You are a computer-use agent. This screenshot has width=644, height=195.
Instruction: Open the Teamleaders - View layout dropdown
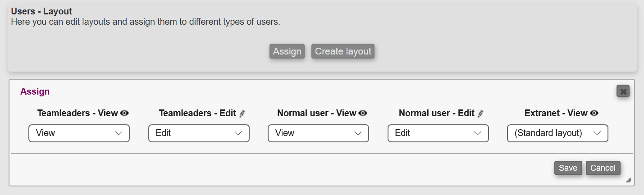pyautogui.click(x=79, y=133)
